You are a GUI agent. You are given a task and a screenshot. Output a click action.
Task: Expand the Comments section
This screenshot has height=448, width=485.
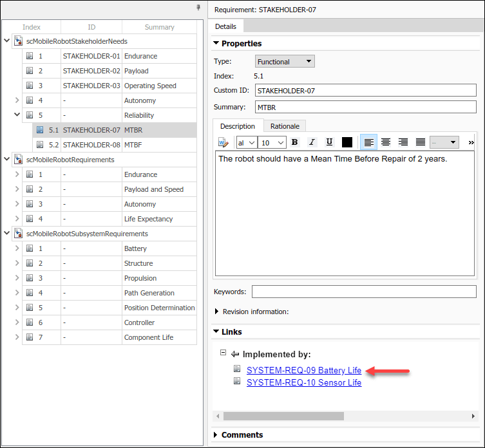click(x=216, y=434)
